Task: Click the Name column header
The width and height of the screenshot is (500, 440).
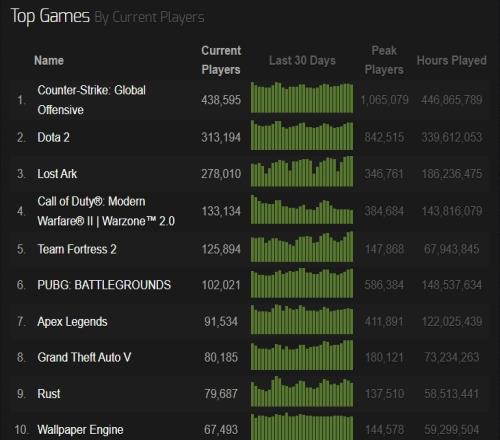Action: click(49, 60)
